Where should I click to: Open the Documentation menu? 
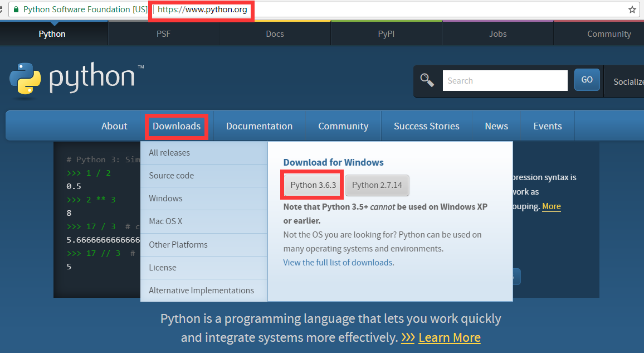click(x=260, y=126)
